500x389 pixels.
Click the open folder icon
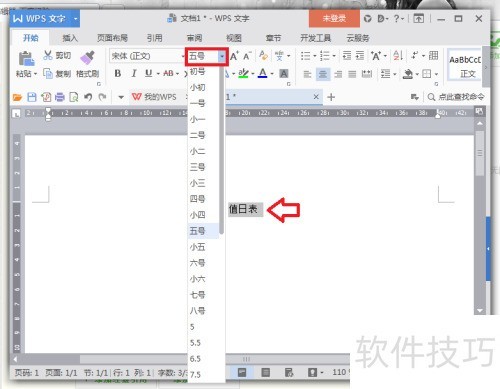(x=17, y=97)
